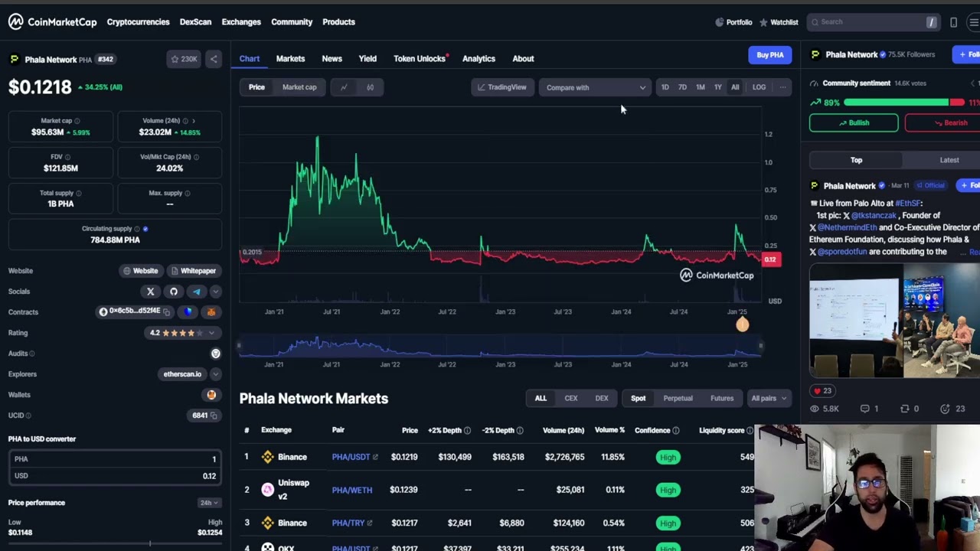Expand the Explorers chevron next to etherscan.io
Viewport: 980px width, 551px height.
point(215,374)
